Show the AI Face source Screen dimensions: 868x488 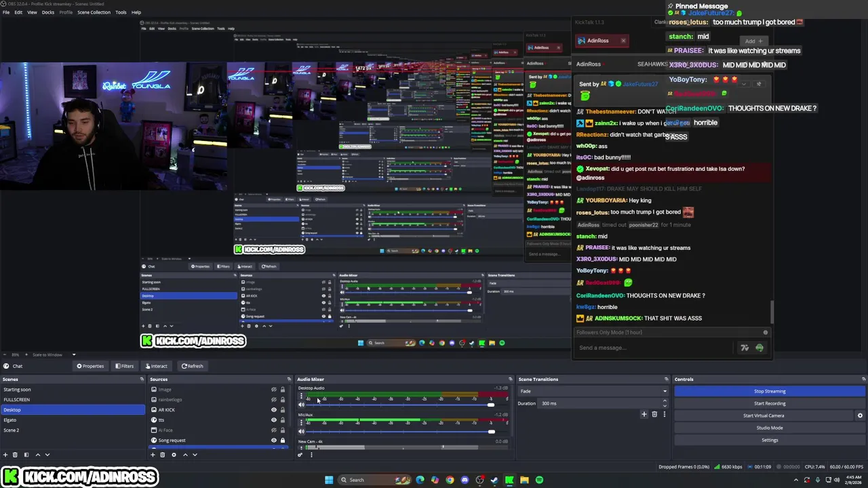click(x=274, y=430)
